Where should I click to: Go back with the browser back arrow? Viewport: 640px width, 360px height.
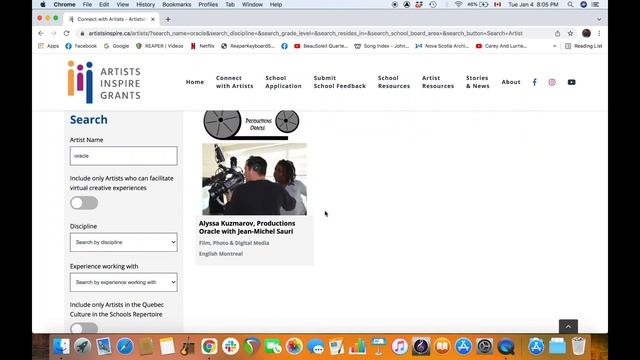[41, 33]
